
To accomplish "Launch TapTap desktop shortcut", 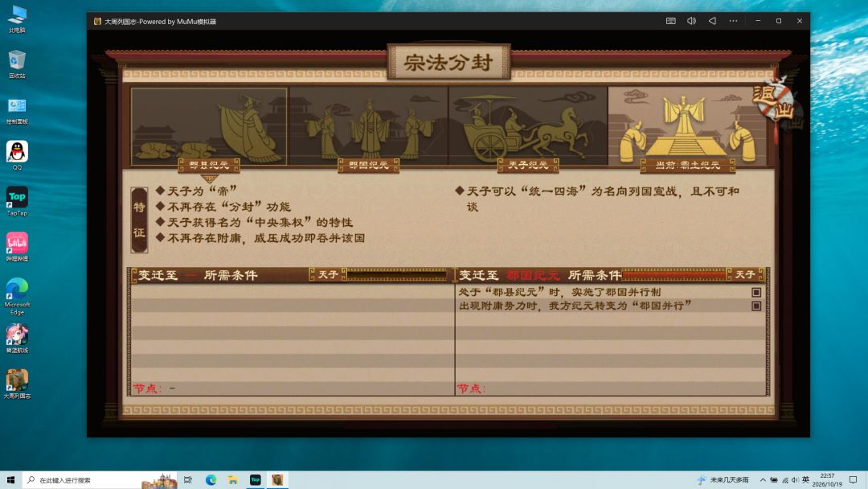I will 17,202.
